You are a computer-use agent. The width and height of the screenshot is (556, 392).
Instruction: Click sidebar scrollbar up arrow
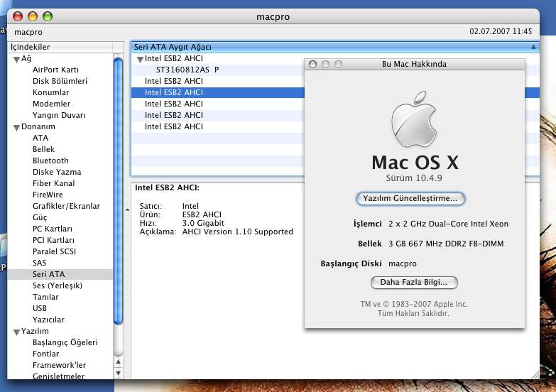click(x=119, y=362)
